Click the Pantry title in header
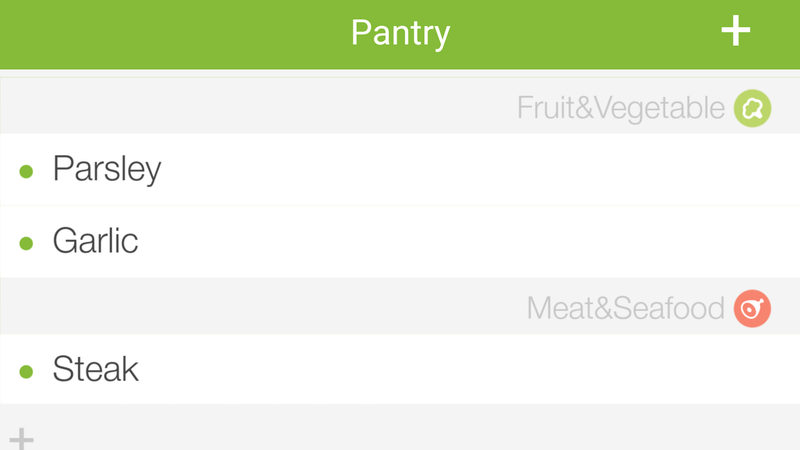The width and height of the screenshot is (800, 450). (x=401, y=33)
